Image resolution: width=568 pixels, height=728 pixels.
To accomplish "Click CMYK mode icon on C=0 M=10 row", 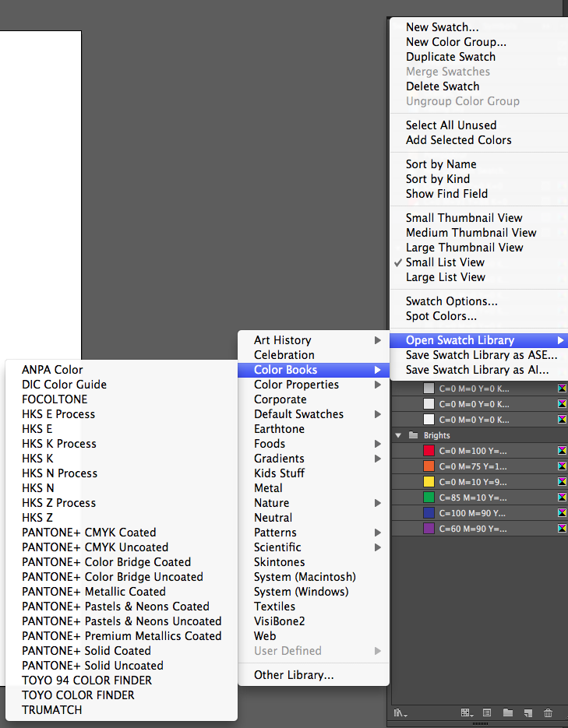I will click(x=562, y=481).
